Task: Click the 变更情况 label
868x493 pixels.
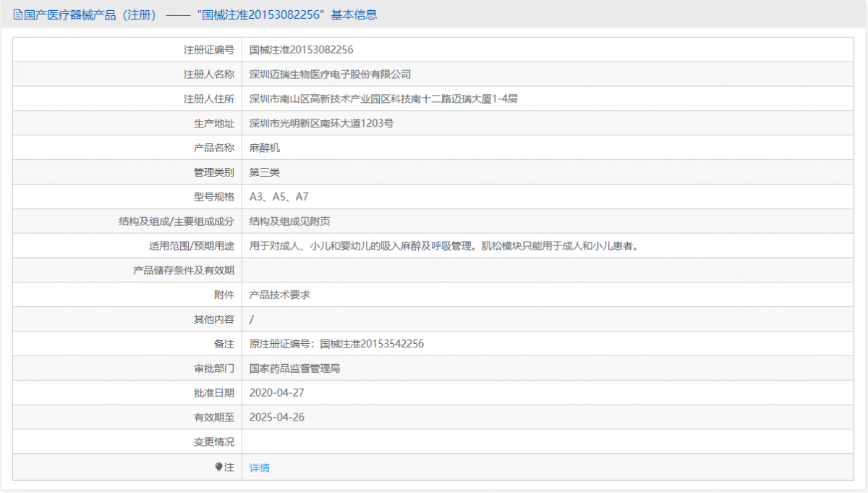Action: pyautogui.click(x=214, y=442)
